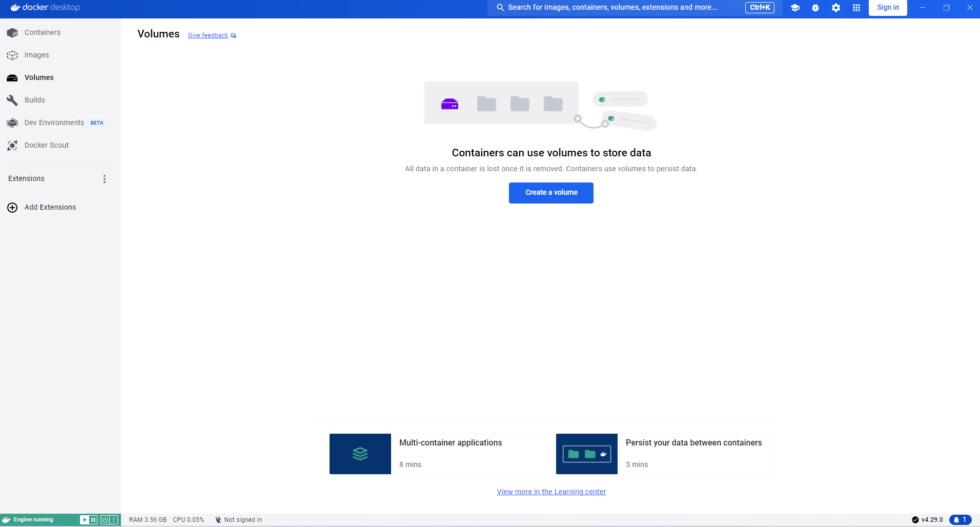This screenshot has width=980, height=527.
Task: Click the engine power icon
Action: 106,519
